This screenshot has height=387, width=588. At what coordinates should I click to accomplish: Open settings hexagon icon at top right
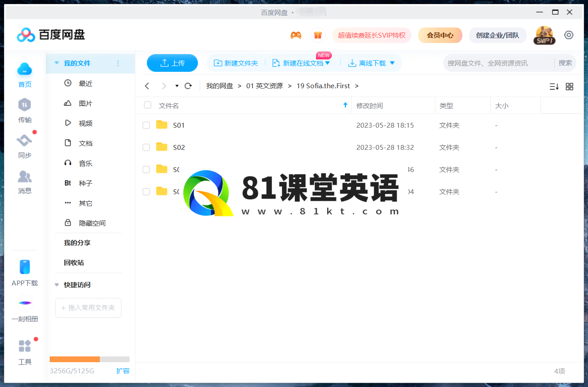coord(569,35)
